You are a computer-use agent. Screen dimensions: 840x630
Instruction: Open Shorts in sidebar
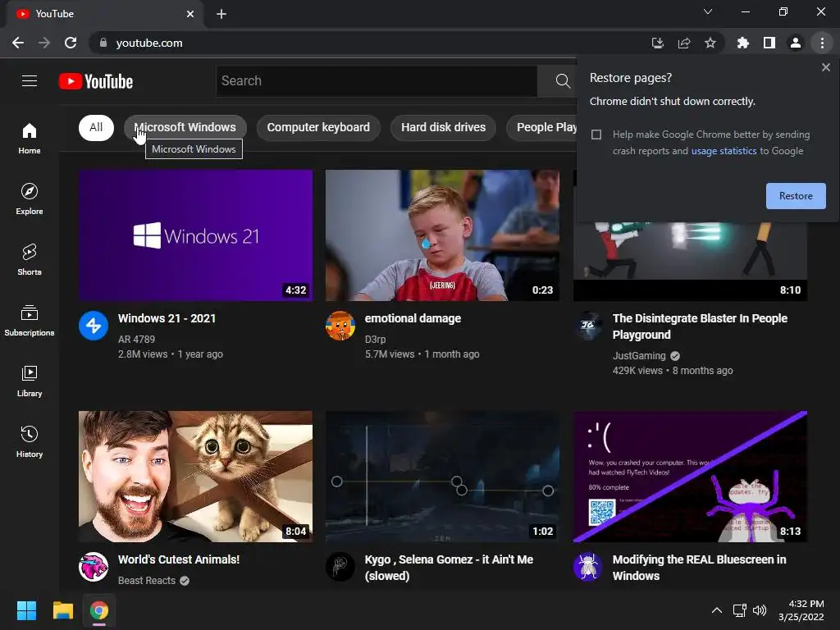tap(30, 259)
